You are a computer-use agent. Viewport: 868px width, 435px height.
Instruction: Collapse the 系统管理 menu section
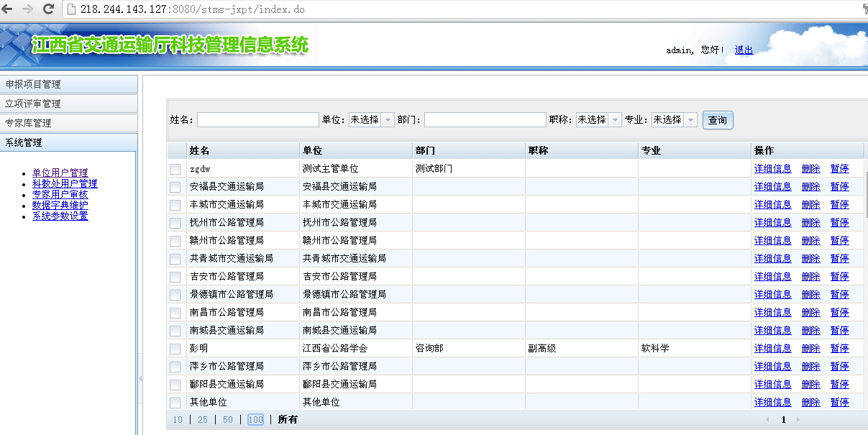tap(68, 142)
